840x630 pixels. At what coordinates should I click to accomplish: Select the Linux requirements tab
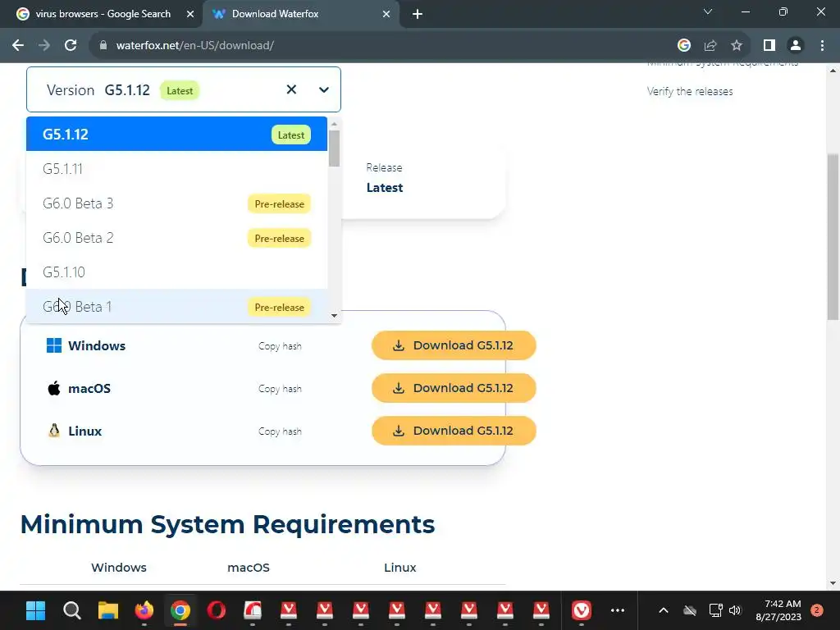pyautogui.click(x=399, y=568)
